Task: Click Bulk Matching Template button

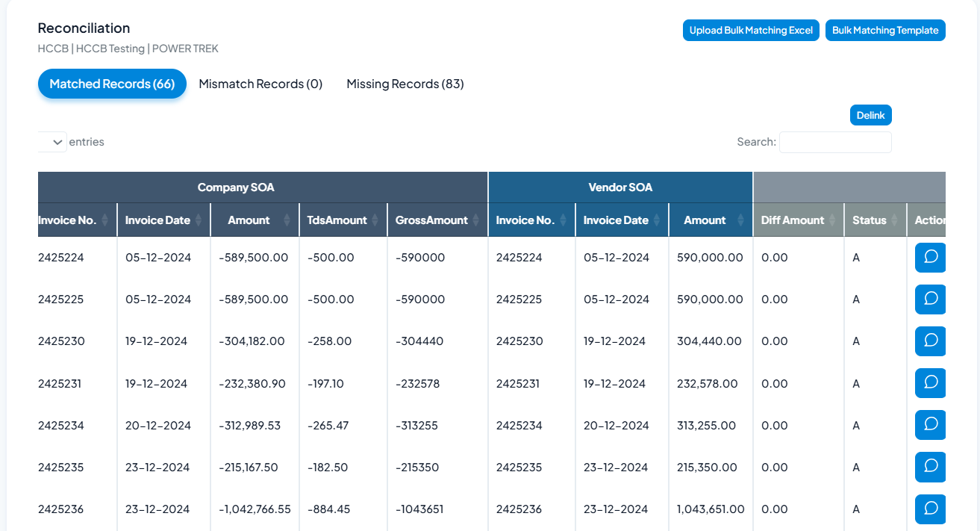Action: [x=885, y=31]
